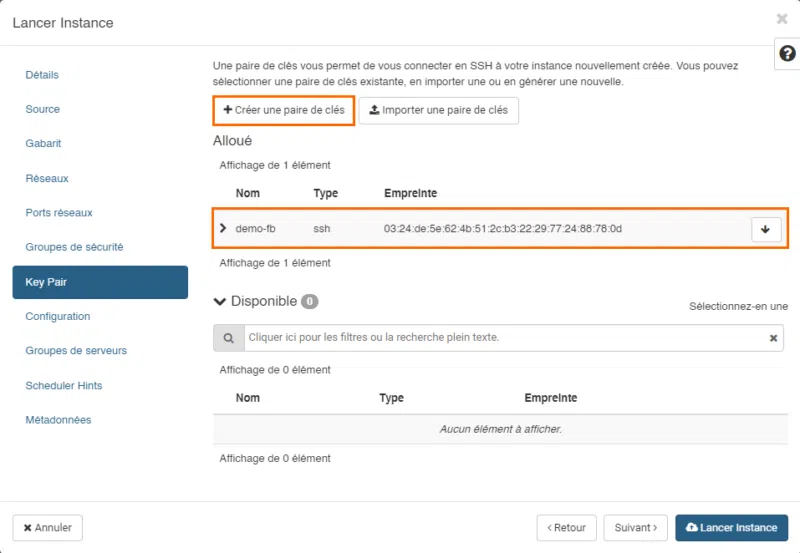Click the help question mark icon

click(x=787, y=55)
